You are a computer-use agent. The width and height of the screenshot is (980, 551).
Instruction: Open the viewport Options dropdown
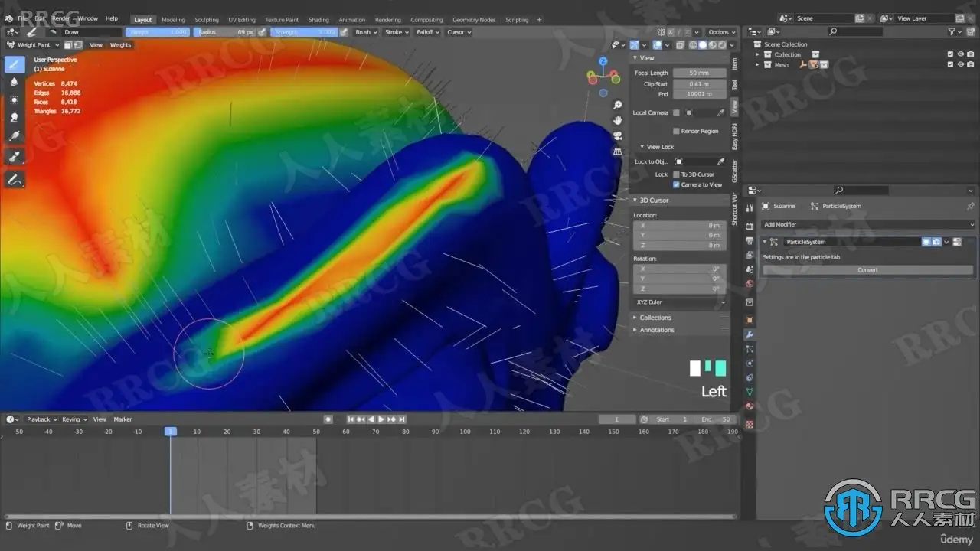pos(721,32)
